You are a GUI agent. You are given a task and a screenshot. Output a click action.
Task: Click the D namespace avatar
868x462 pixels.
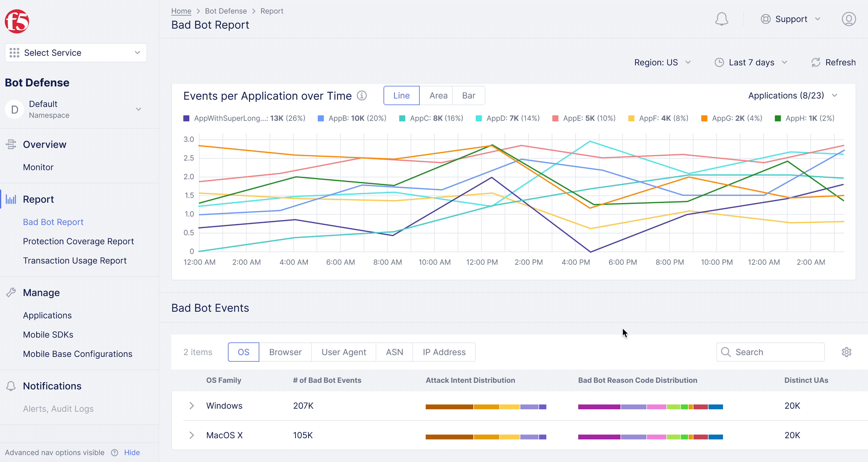click(x=14, y=109)
